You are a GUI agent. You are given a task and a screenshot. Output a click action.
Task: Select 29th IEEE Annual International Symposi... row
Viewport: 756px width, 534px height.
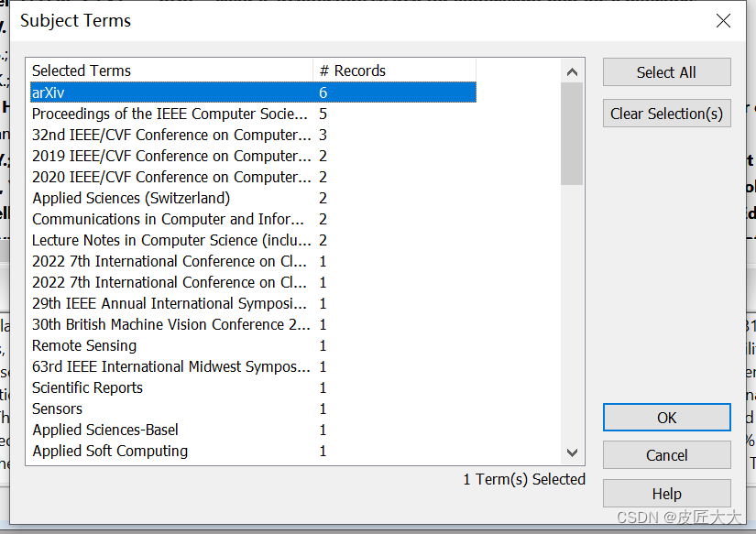pos(253,303)
